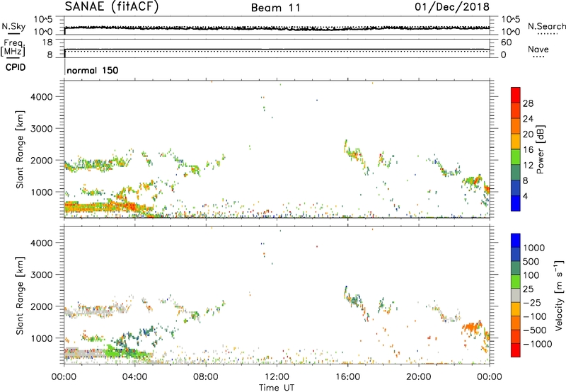Click the gray swatch on velocity colorbar
This screenshot has height=392, width=566.
(516, 295)
